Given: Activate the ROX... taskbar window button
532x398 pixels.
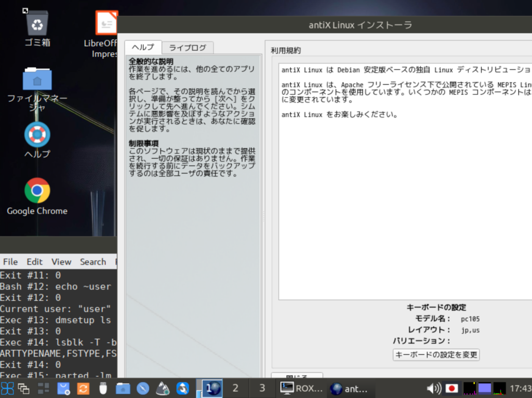Looking at the screenshot, I should [302, 388].
